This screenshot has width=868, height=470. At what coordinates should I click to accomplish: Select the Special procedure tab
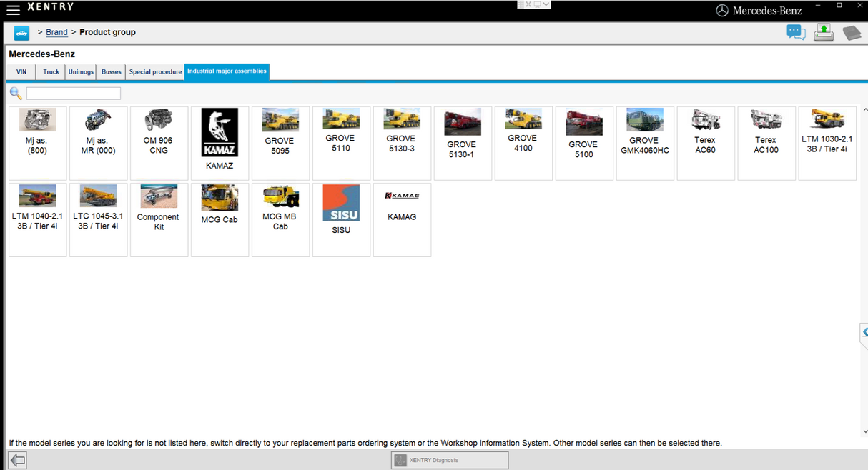[x=155, y=72]
